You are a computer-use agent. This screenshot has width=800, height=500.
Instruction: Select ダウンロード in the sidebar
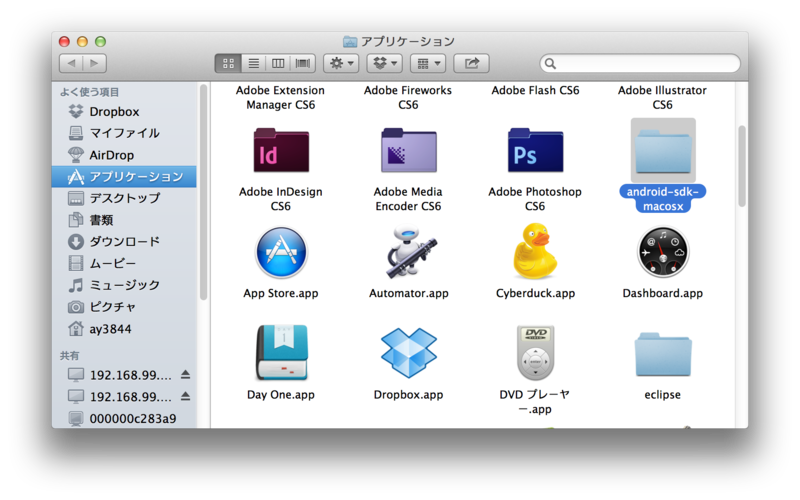tap(124, 241)
